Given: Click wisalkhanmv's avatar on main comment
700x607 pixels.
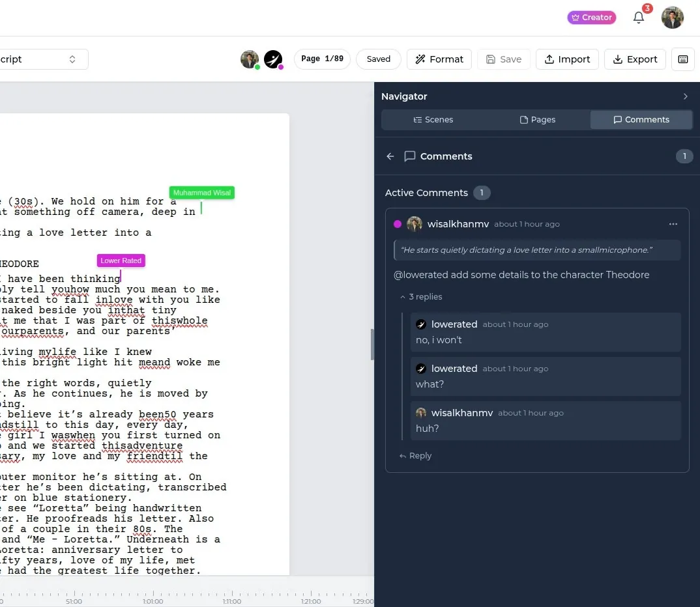Looking at the screenshot, I should 415,224.
